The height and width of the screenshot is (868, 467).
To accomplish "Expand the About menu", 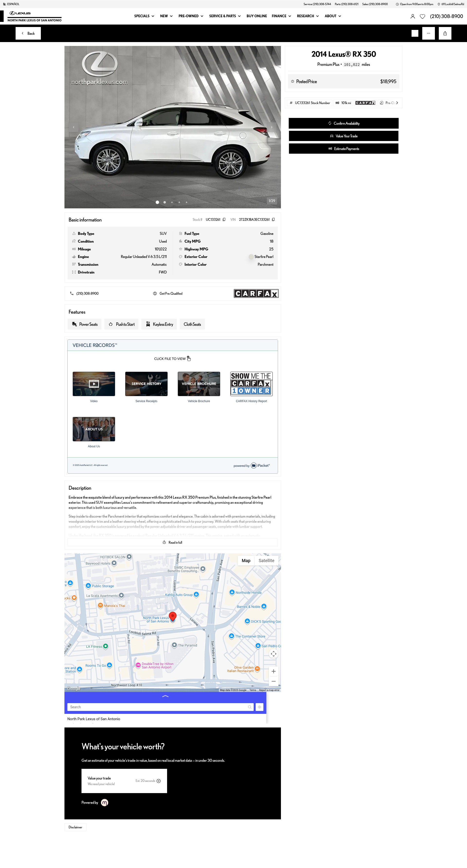I will 333,16.
